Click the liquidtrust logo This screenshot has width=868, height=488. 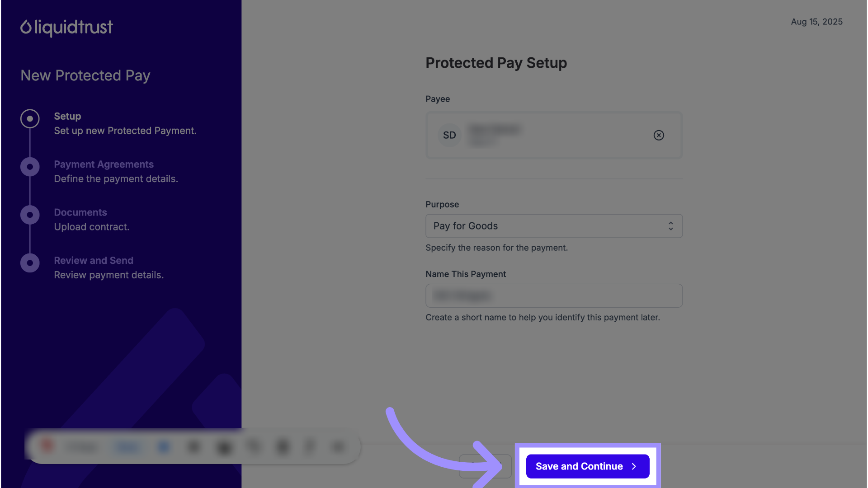(66, 28)
